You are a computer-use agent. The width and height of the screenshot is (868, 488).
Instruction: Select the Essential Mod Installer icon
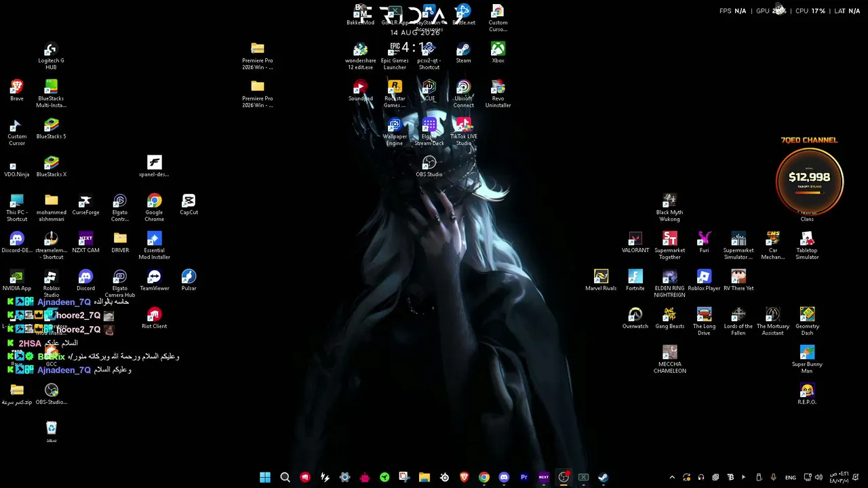click(154, 246)
